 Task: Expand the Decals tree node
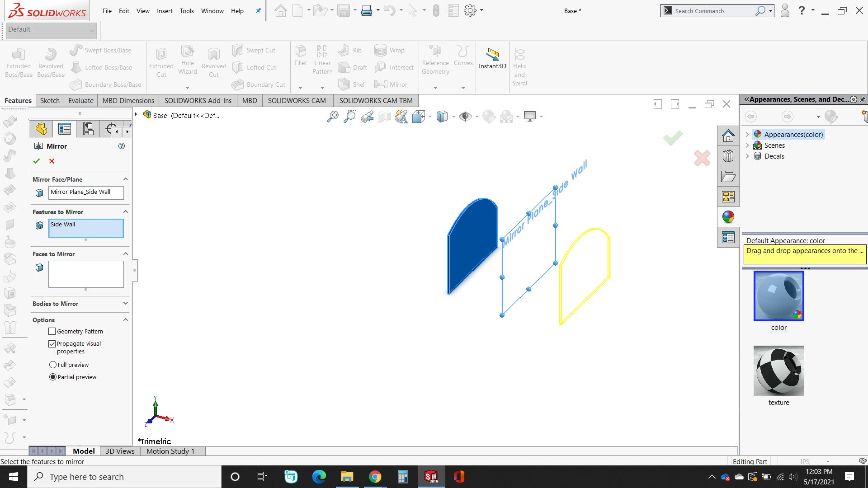tap(747, 156)
